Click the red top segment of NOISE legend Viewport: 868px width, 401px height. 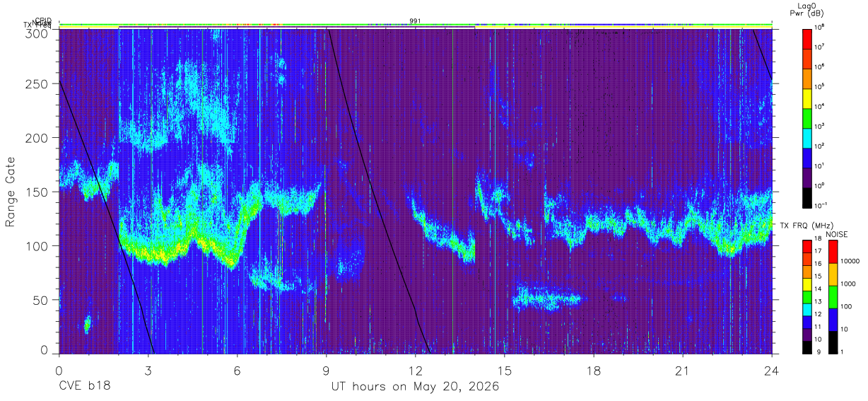click(833, 252)
